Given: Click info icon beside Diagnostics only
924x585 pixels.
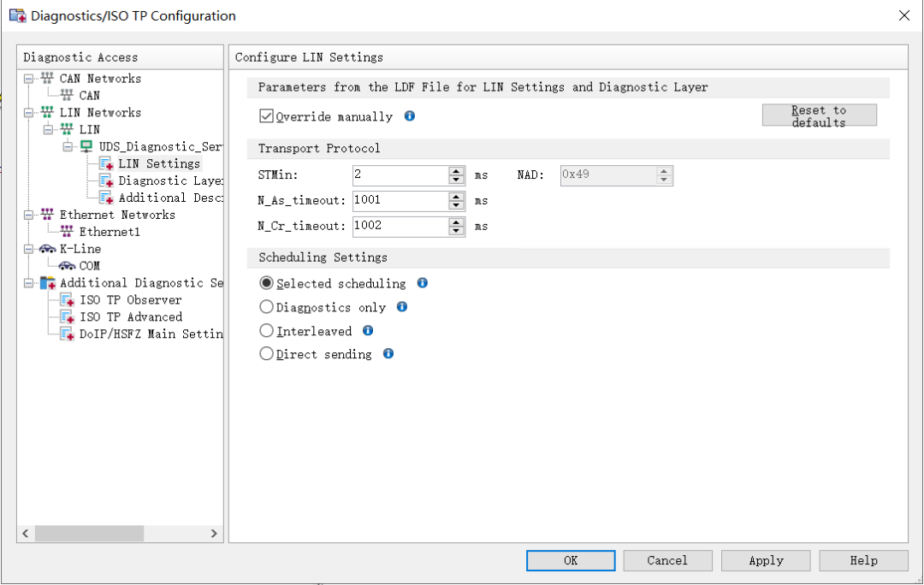Looking at the screenshot, I should [402, 307].
